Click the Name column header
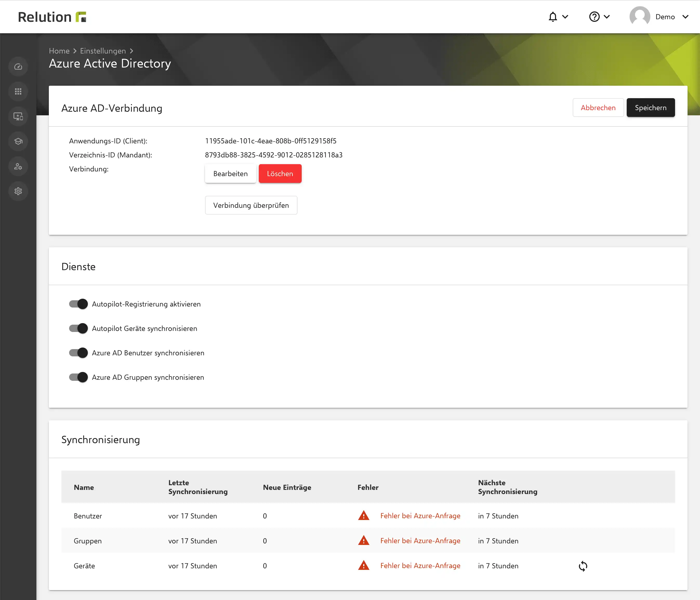700x600 pixels. [84, 487]
